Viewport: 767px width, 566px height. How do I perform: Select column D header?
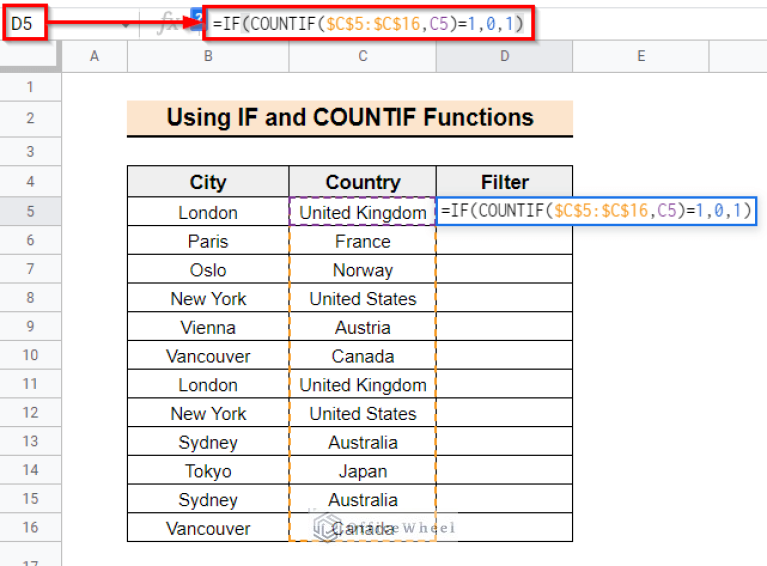click(x=504, y=57)
